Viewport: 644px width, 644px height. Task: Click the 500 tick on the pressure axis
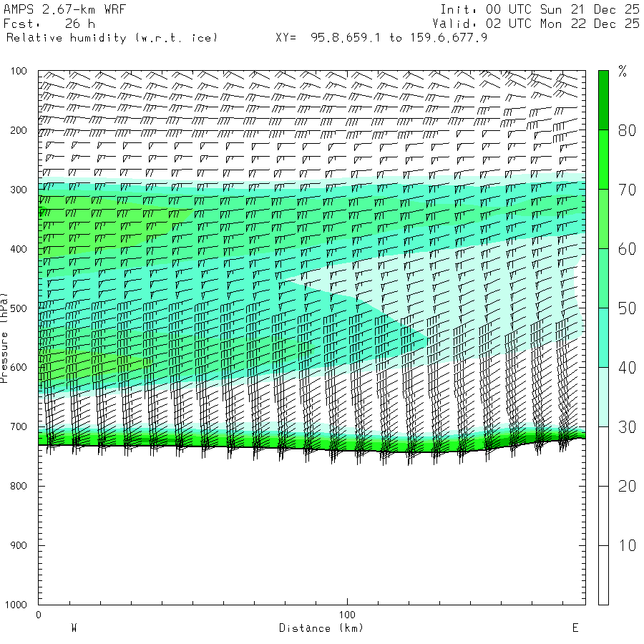19,308
